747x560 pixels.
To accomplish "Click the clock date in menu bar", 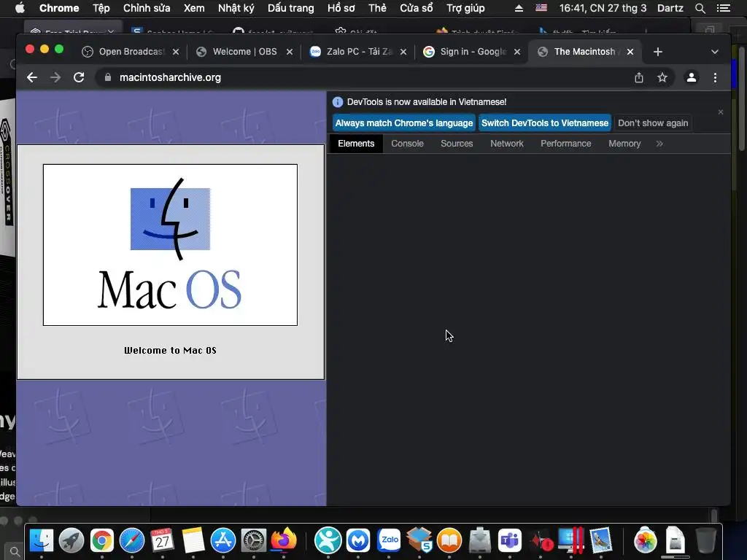I will (603, 8).
